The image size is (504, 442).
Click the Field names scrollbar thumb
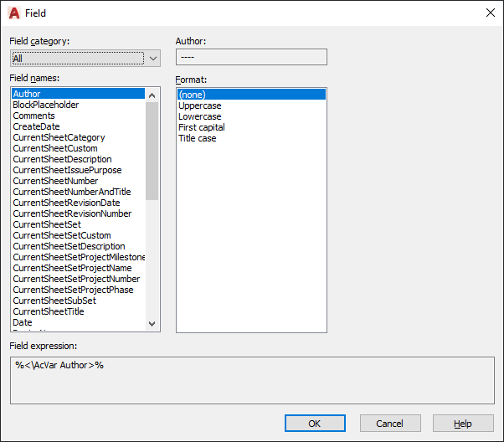tap(152, 151)
